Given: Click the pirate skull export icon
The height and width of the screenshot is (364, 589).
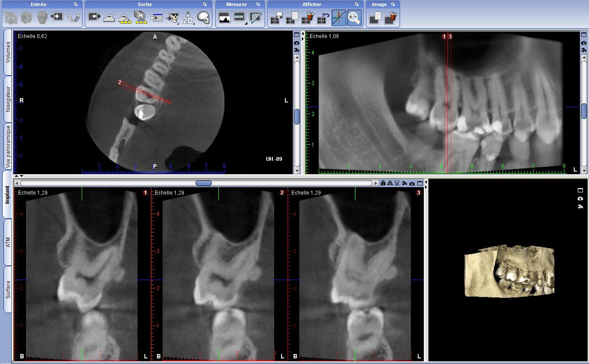Looking at the screenshot, I should pos(173,18).
